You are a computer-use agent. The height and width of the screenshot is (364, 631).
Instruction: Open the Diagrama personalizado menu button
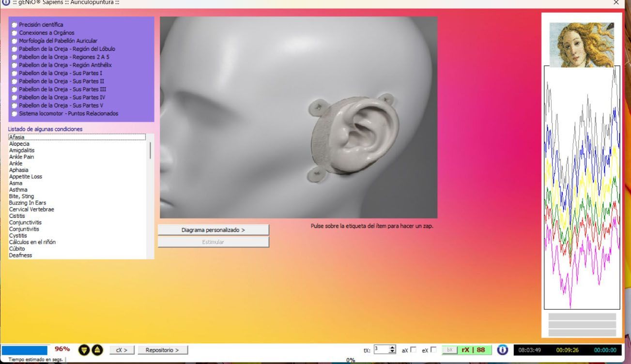(x=213, y=230)
